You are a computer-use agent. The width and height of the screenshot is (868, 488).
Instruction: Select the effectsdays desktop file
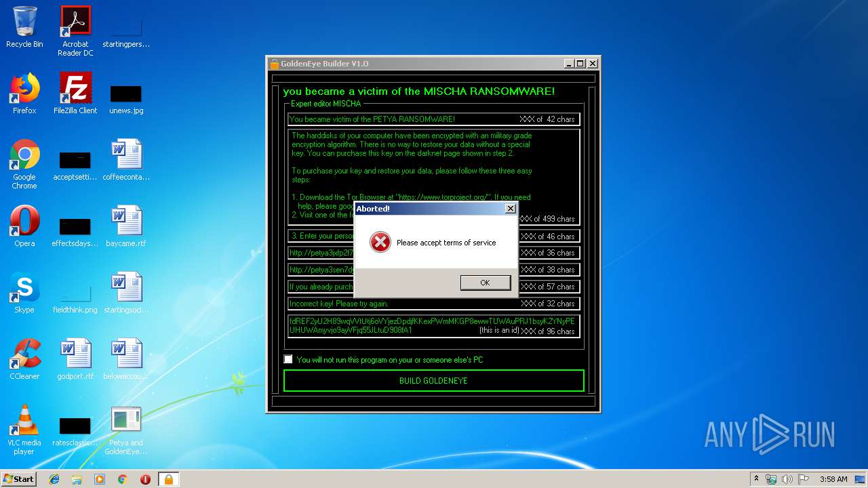pyautogui.click(x=75, y=232)
